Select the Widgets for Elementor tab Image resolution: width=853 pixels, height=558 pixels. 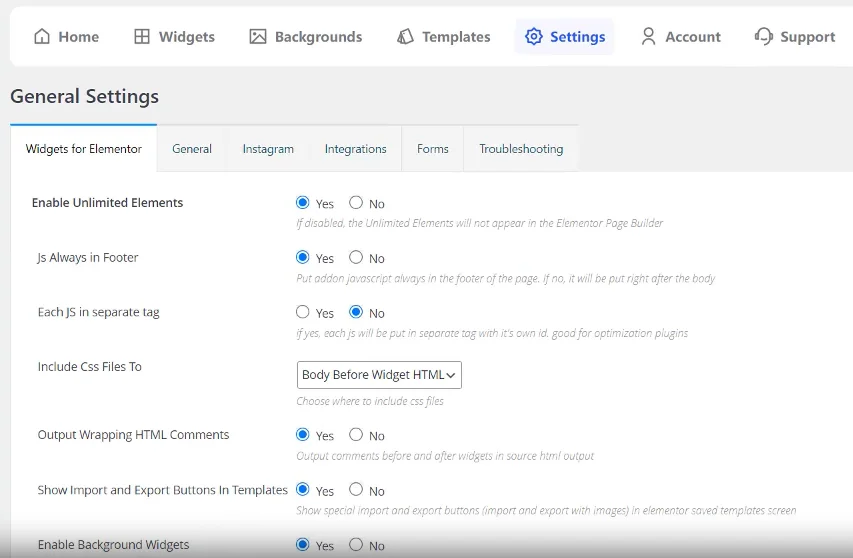pyautogui.click(x=84, y=149)
